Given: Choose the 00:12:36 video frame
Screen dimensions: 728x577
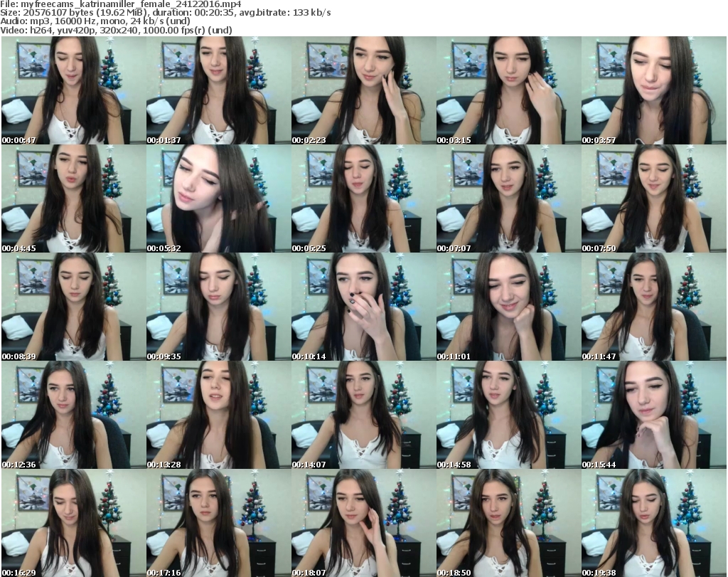Looking at the screenshot, I should 73,415.
